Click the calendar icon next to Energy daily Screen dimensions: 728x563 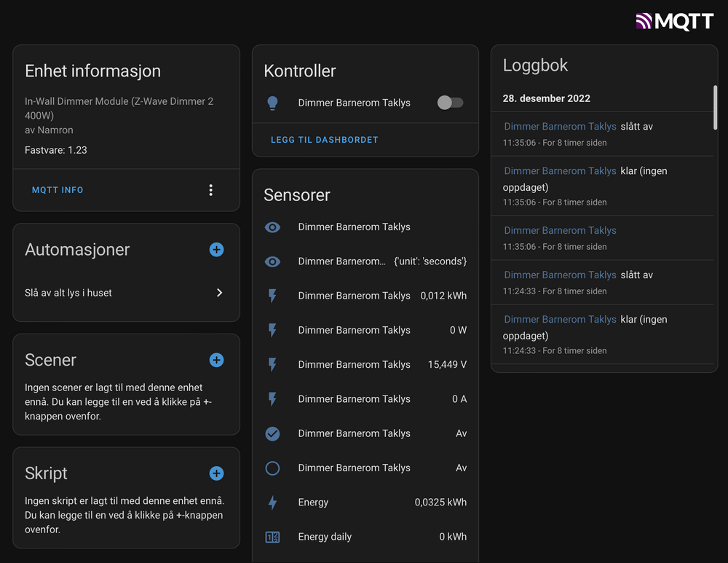point(272,537)
